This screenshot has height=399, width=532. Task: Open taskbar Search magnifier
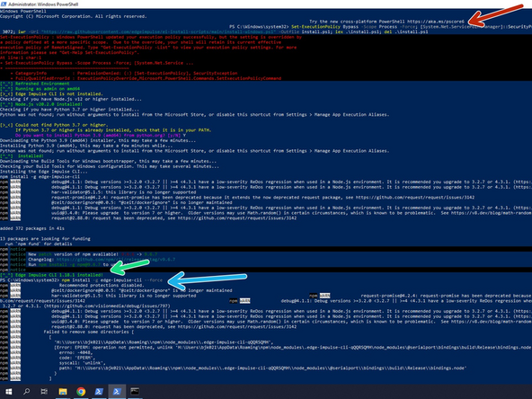point(26,392)
